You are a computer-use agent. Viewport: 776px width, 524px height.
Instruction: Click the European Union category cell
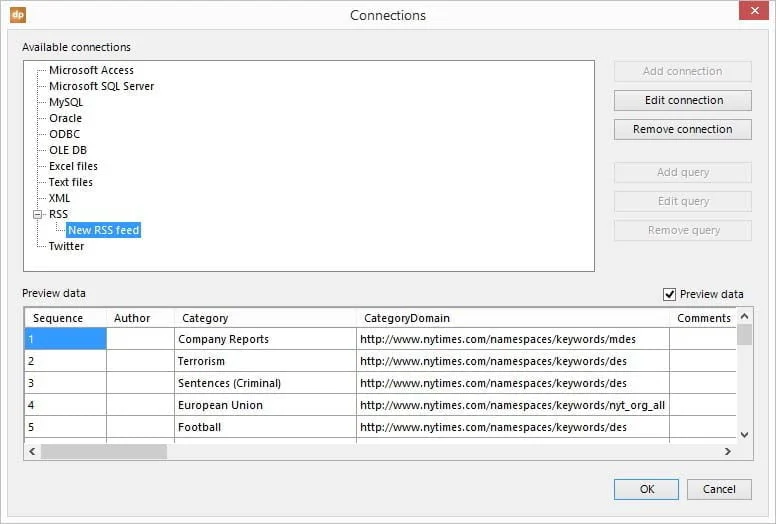(265, 405)
